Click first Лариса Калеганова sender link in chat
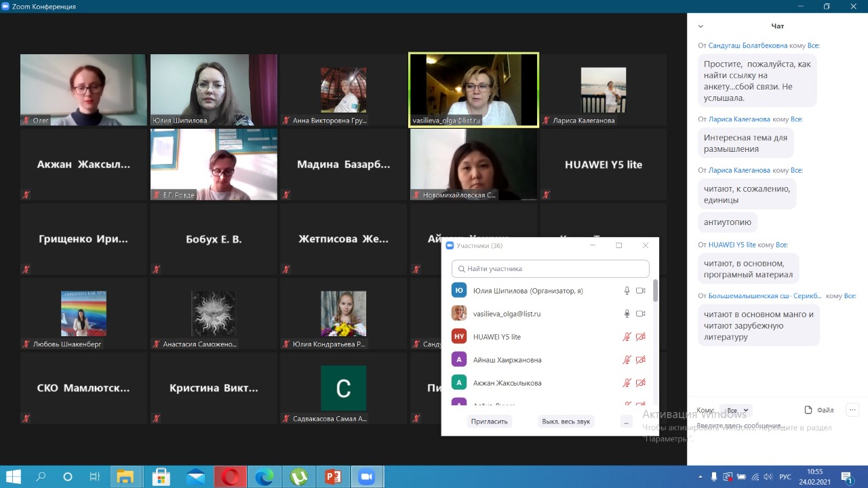Screen dimensions: 868x488 click(739, 119)
